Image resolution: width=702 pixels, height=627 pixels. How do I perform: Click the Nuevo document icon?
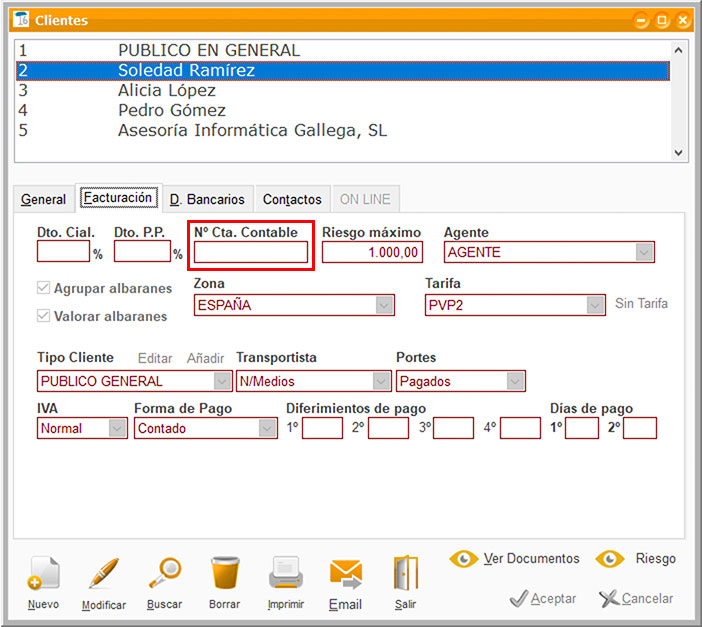point(43,573)
